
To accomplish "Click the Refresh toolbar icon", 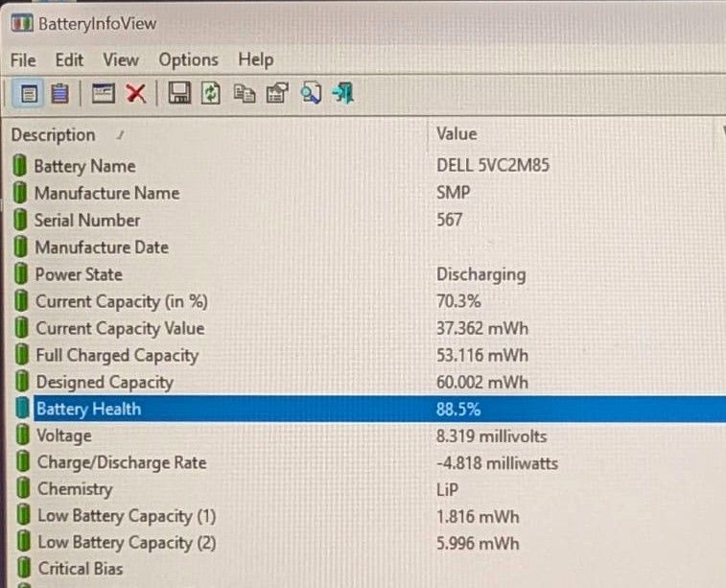I will (x=211, y=93).
